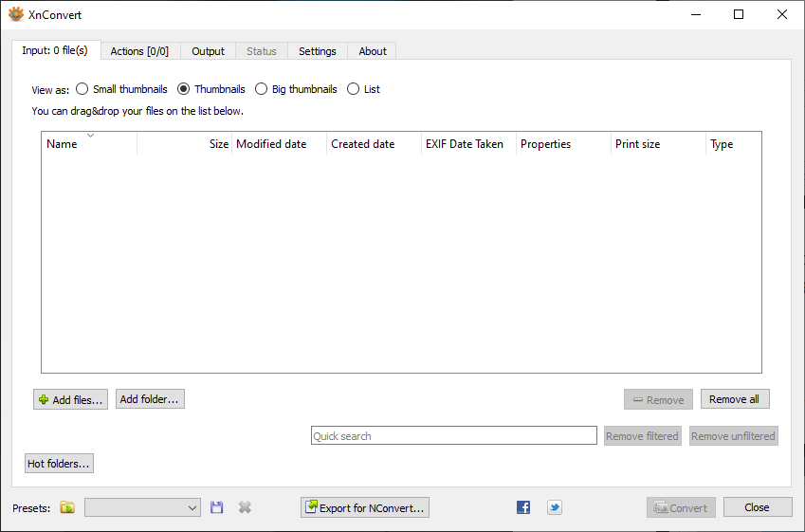The image size is (805, 532).
Task: Sort by EXIF Date Taken column
Action: click(x=468, y=144)
